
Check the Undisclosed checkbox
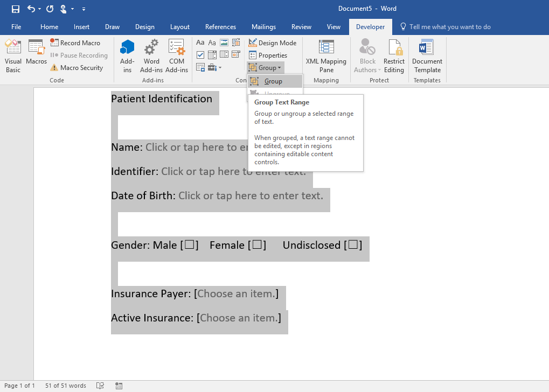(353, 245)
